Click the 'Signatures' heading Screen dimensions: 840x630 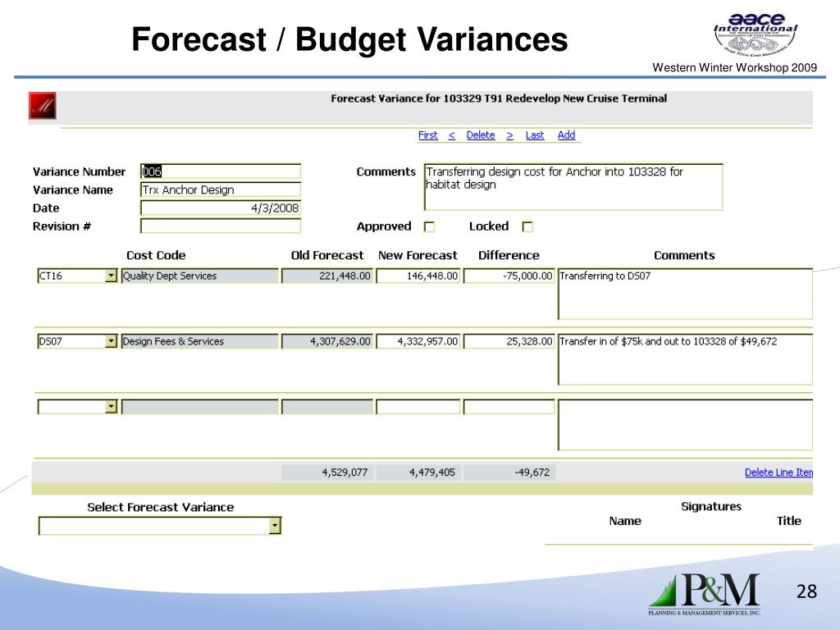[711, 506]
